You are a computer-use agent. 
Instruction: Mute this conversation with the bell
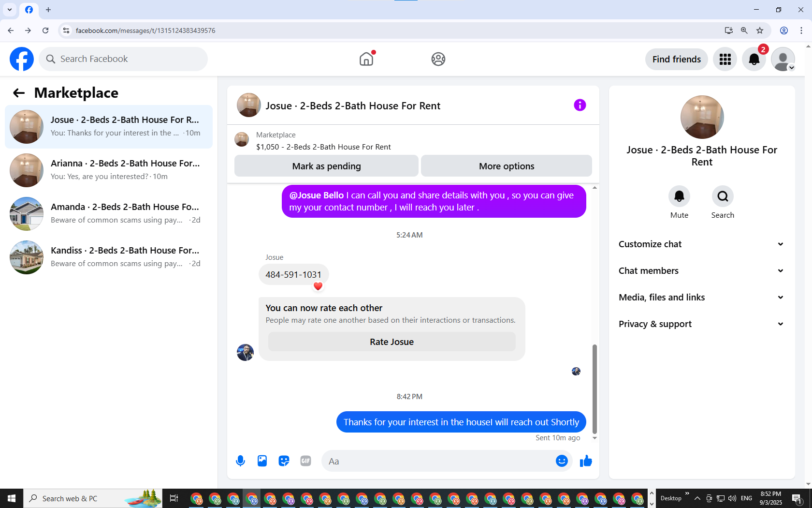point(679,196)
